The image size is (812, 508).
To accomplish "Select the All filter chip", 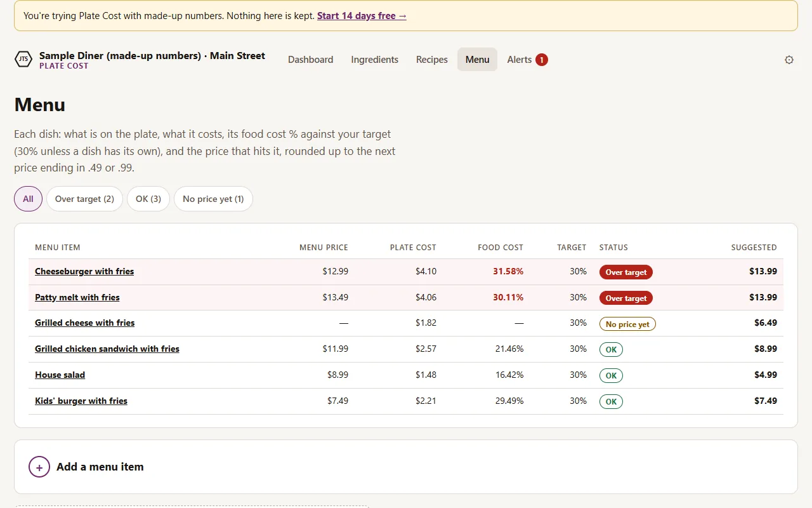I will click(x=28, y=199).
